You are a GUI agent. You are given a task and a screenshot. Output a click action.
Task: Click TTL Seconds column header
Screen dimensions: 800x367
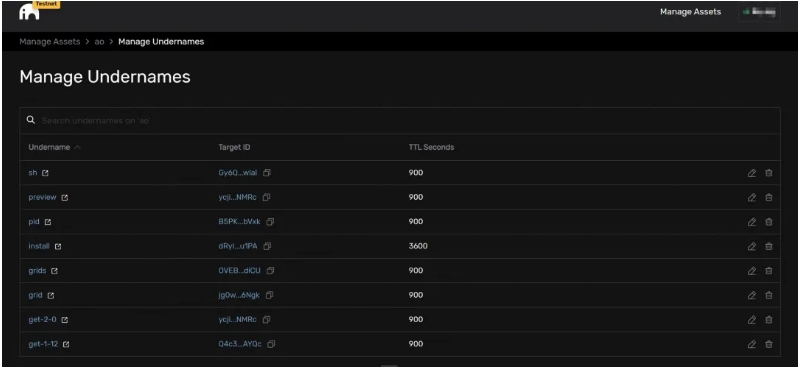(431, 148)
